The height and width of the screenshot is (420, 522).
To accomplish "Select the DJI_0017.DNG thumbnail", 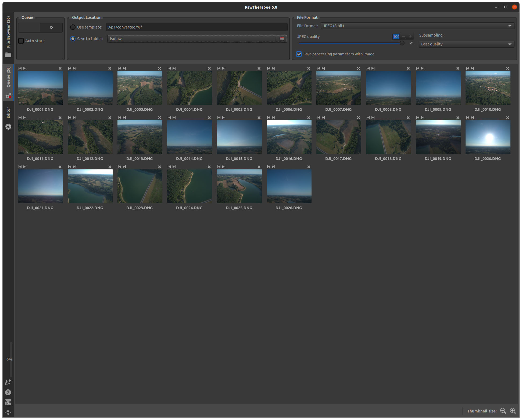I will 339,137.
